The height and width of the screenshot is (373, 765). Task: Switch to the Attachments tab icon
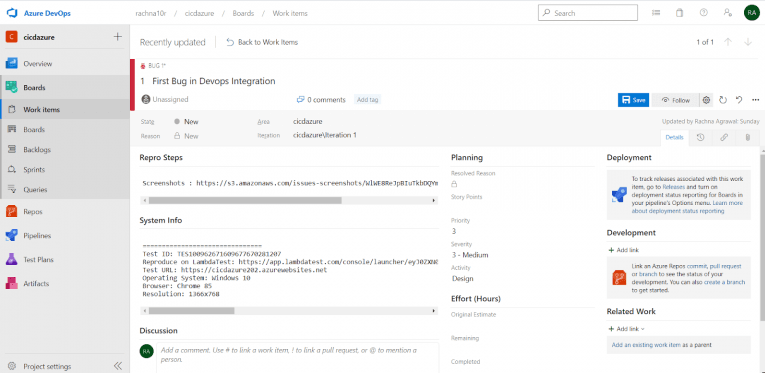(x=747, y=137)
